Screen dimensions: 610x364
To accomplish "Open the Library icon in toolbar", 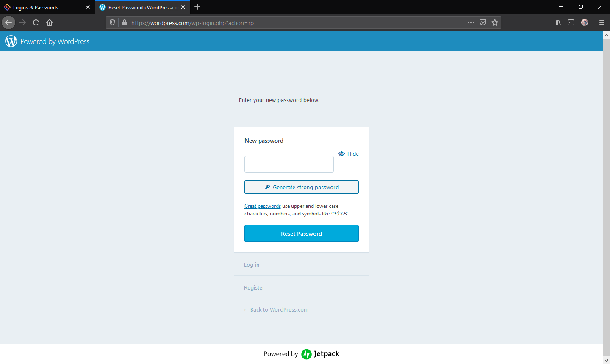I will point(557,22).
